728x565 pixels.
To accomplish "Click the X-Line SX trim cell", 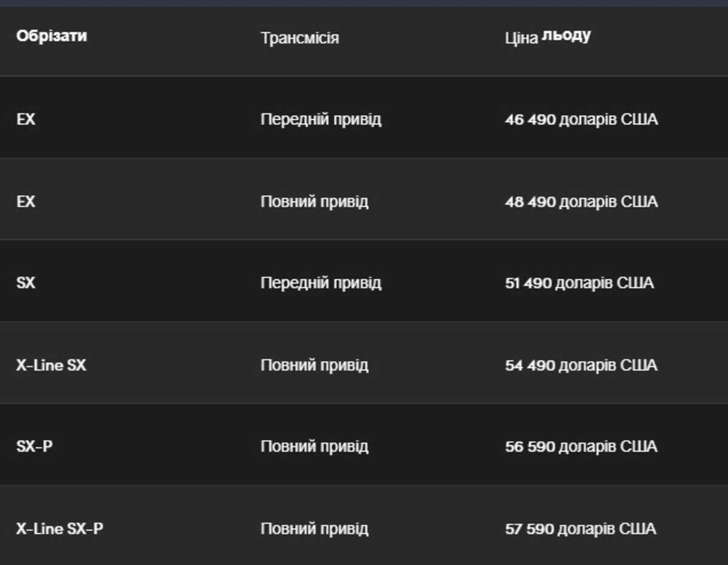I will pyautogui.click(x=51, y=365).
